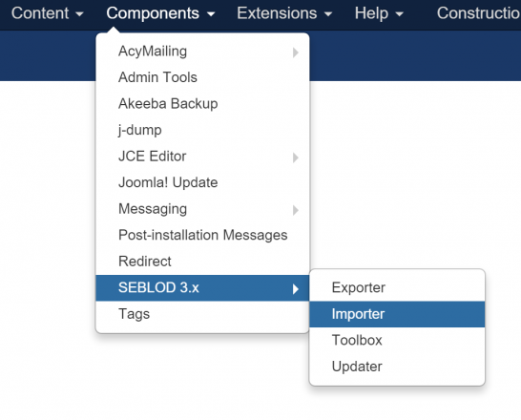
Task: Open the Tags component
Action: (x=202, y=314)
